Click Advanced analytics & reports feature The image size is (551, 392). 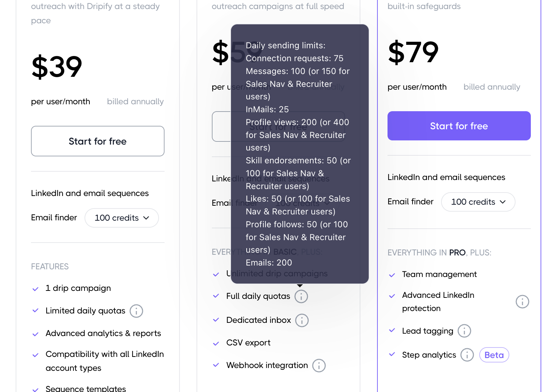point(103,333)
